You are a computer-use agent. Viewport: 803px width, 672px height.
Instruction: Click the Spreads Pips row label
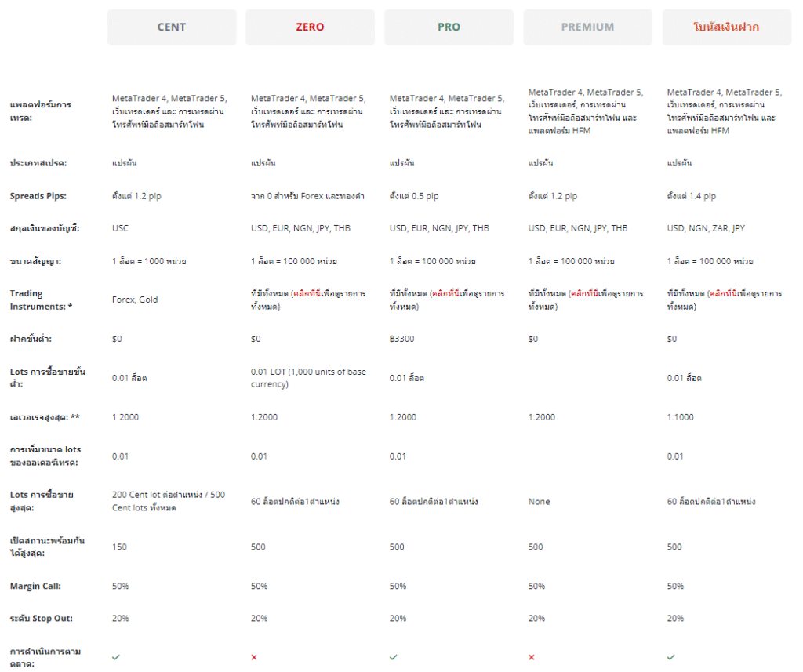pos(38,196)
